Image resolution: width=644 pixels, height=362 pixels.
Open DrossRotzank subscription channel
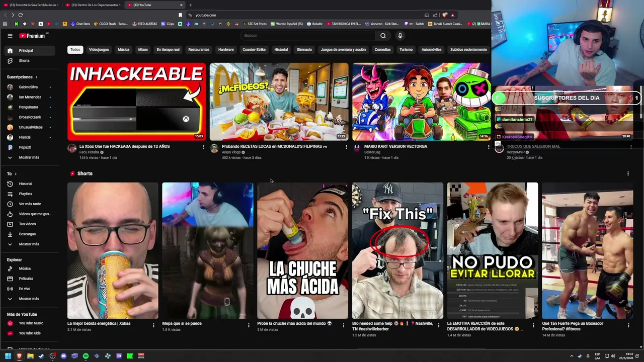(29, 117)
